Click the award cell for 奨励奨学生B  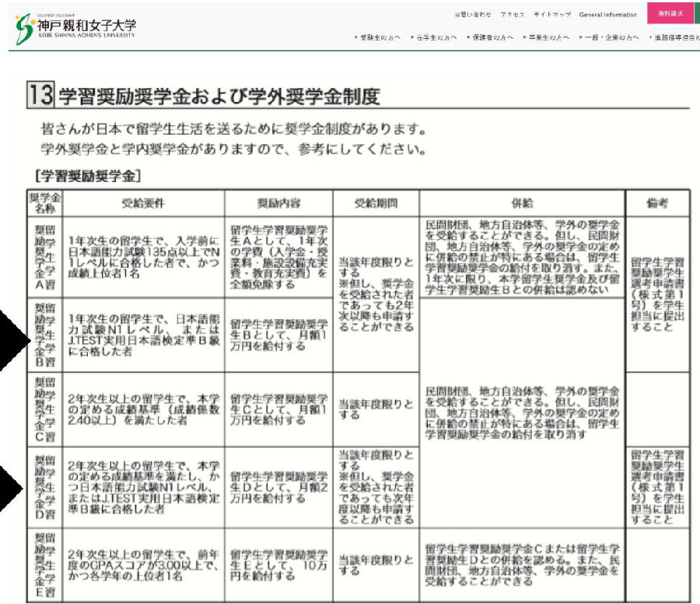[278, 335]
